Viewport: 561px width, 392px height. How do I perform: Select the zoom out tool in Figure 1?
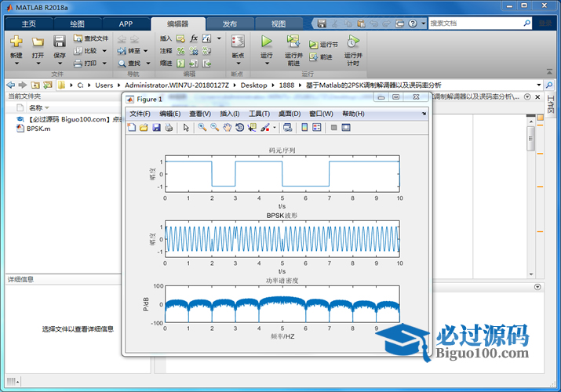tap(214, 127)
